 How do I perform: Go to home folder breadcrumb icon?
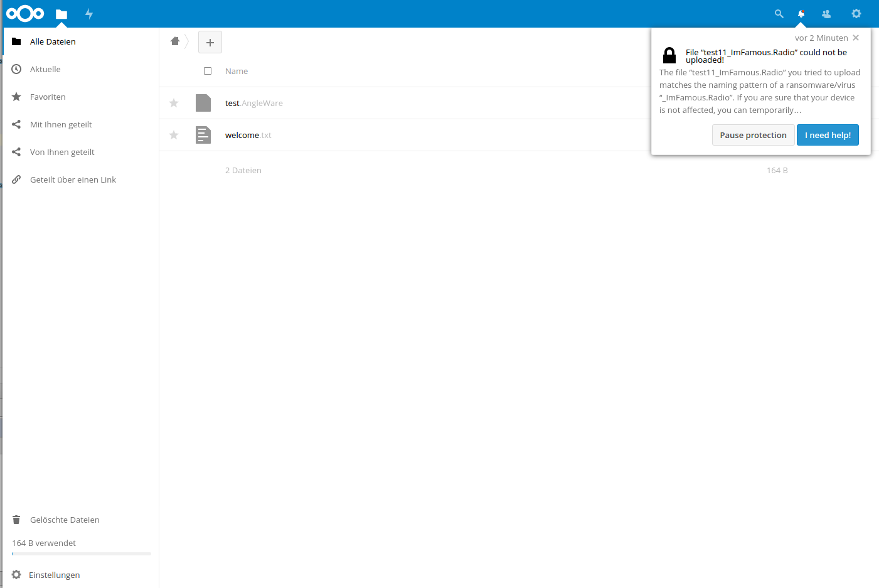(175, 41)
